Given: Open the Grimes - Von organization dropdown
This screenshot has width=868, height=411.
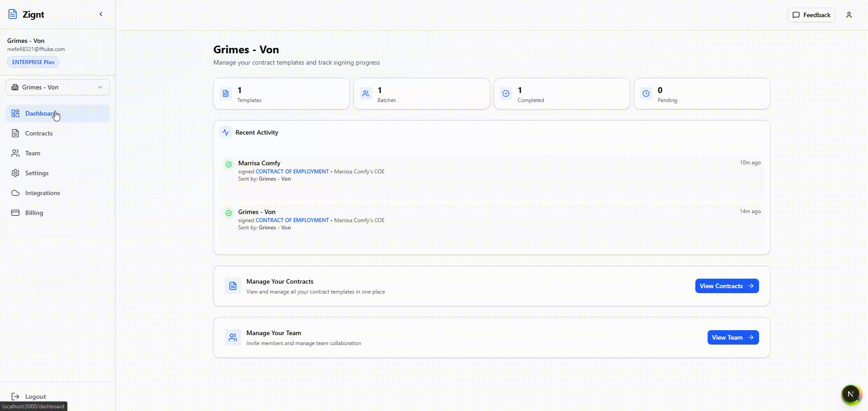Looking at the screenshot, I should pyautogui.click(x=57, y=87).
